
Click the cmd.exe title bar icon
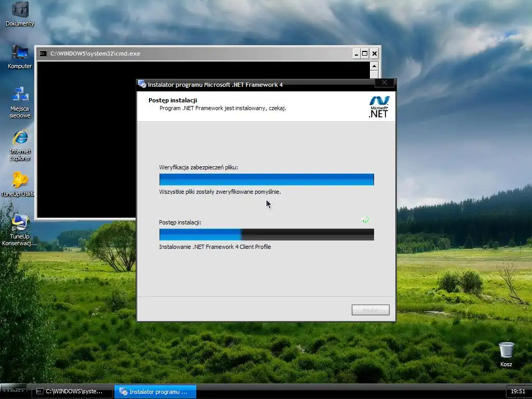click(x=43, y=54)
